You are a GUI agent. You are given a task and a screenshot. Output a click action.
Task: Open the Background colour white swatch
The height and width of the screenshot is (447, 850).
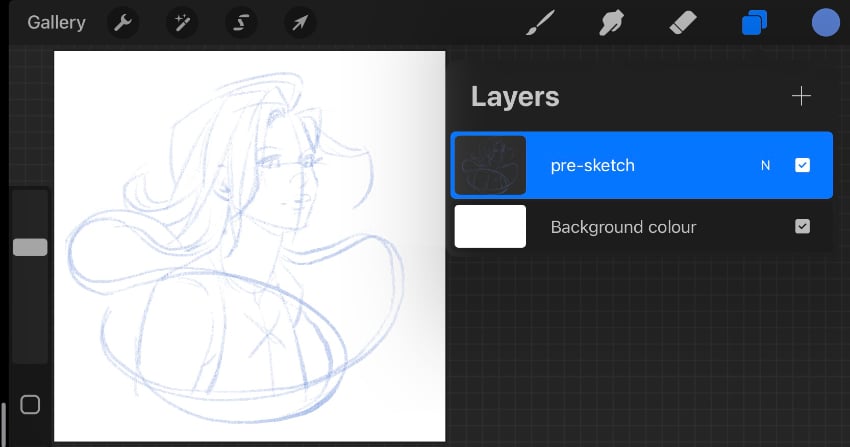click(x=490, y=226)
